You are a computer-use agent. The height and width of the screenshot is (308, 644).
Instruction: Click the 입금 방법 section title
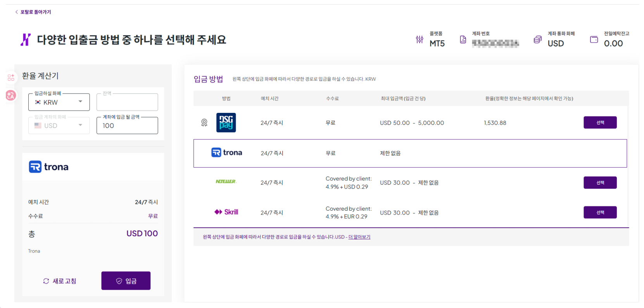point(209,79)
